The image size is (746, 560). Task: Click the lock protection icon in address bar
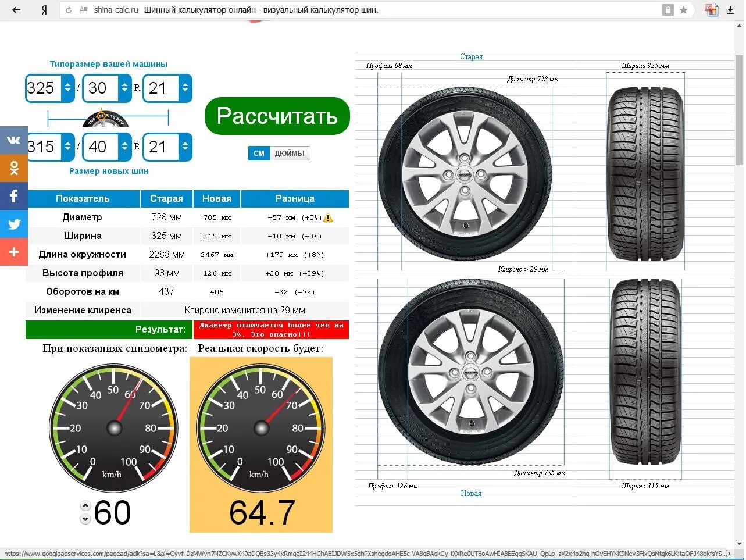668,10
